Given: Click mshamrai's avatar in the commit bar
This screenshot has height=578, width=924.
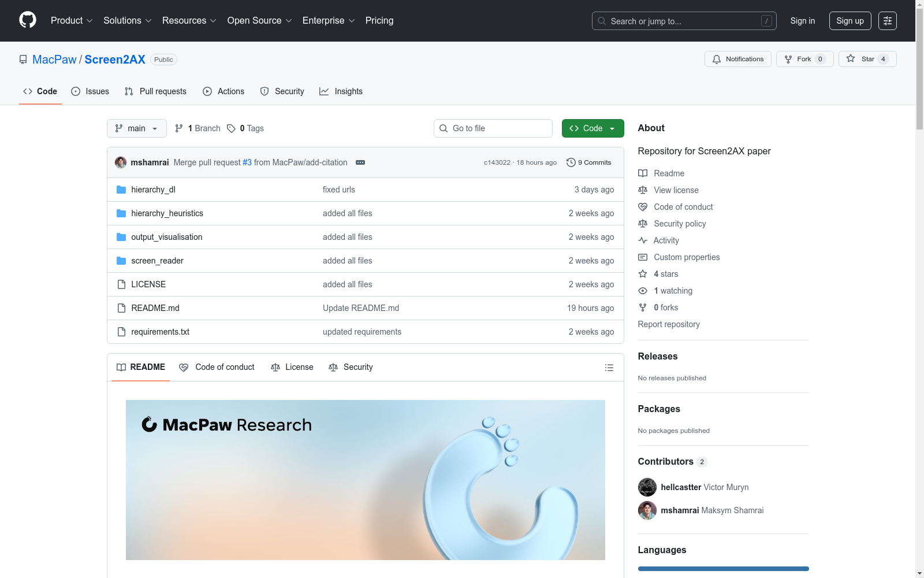Looking at the screenshot, I should point(121,162).
